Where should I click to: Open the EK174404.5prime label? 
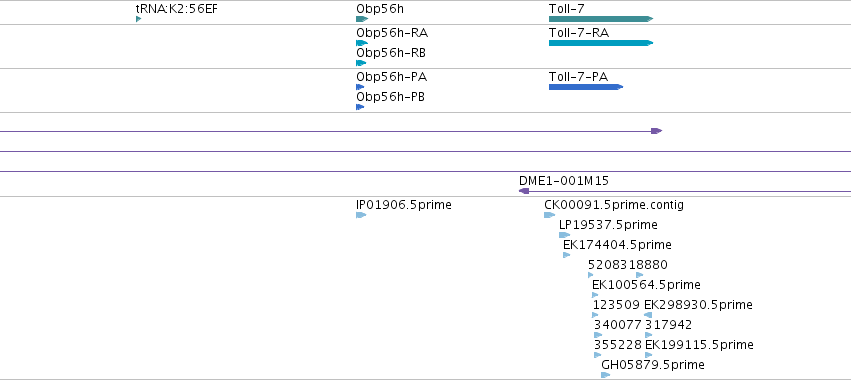click(617, 245)
